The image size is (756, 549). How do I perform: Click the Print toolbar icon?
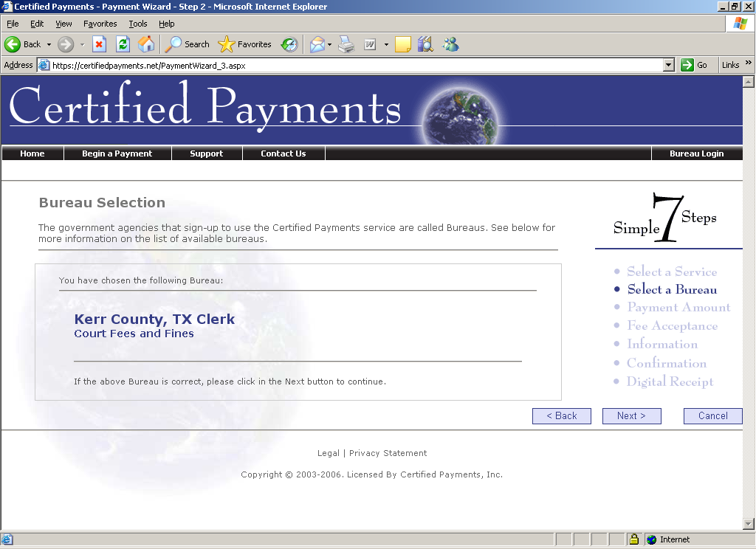pos(346,44)
